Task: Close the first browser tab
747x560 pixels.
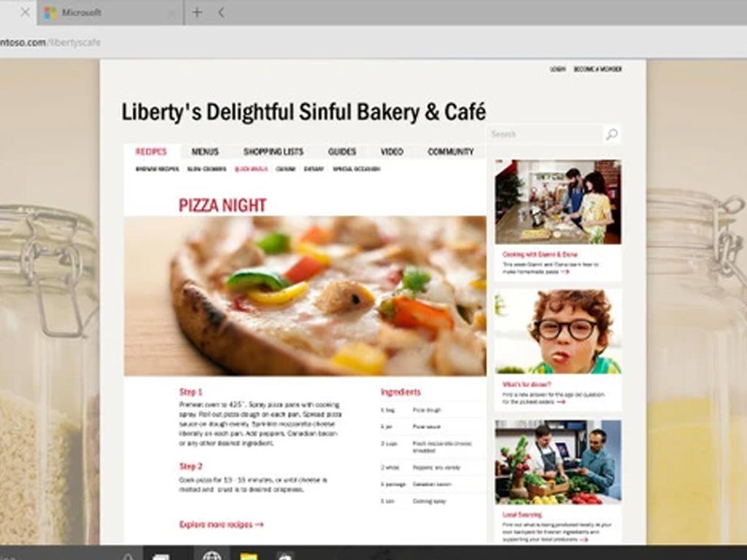Action: [x=25, y=12]
